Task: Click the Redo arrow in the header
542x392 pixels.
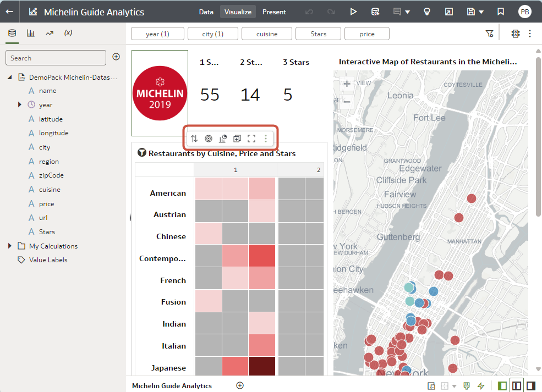Action: tap(331, 12)
